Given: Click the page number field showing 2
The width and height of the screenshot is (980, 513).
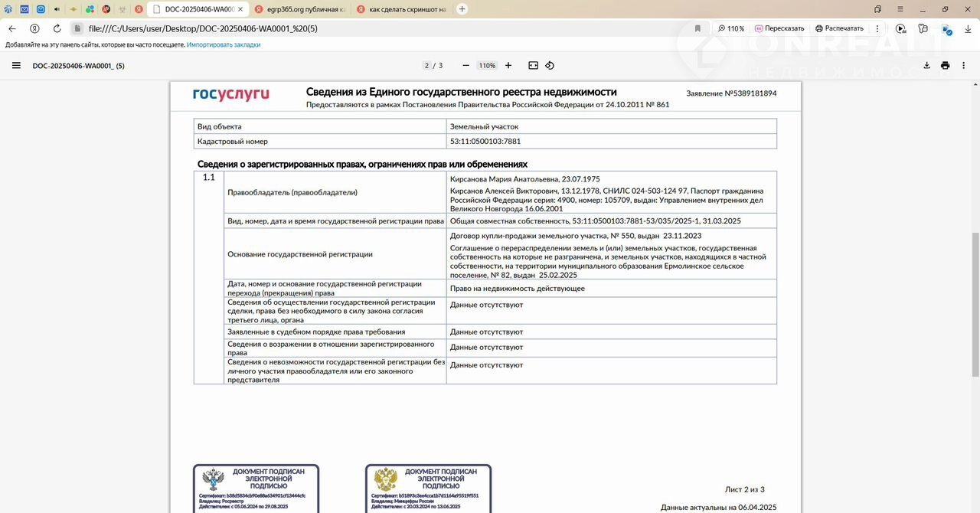Looking at the screenshot, I should click(427, 66).
